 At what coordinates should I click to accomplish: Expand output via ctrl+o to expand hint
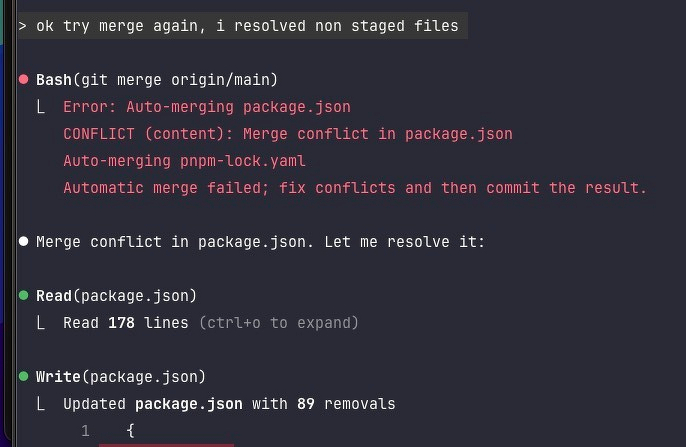click(278, 323)
